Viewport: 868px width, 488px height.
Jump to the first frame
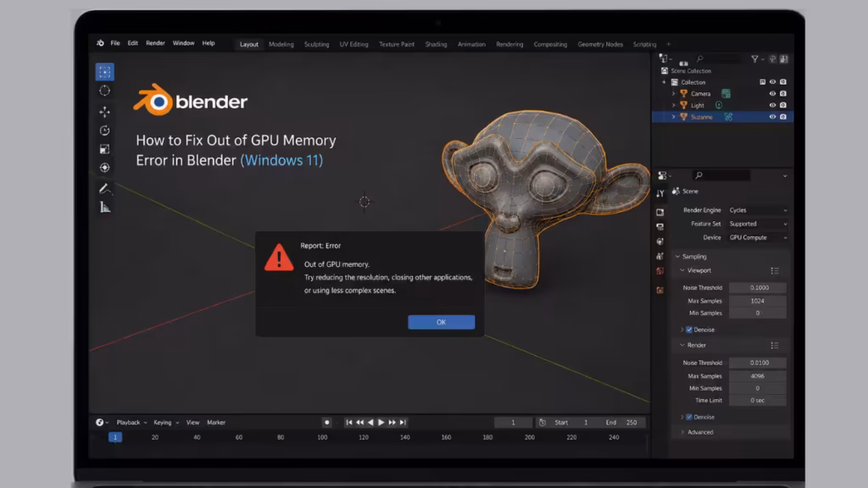[348, 422]
